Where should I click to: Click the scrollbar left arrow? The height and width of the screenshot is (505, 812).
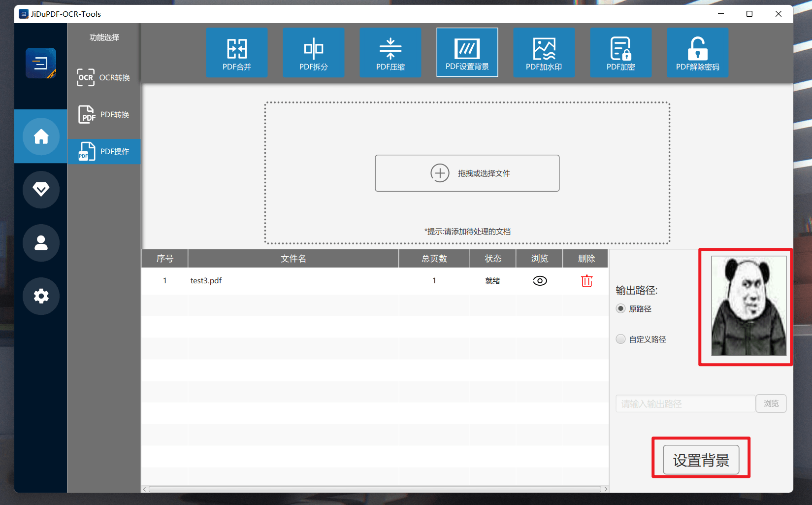[144, 489]
